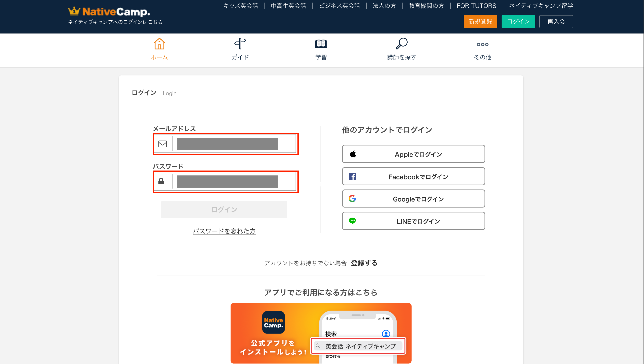This screenshot has width=644, height=364.
Task: Click the メールアドレス input field
Action: pyautogui.click(x=234, y=144)
